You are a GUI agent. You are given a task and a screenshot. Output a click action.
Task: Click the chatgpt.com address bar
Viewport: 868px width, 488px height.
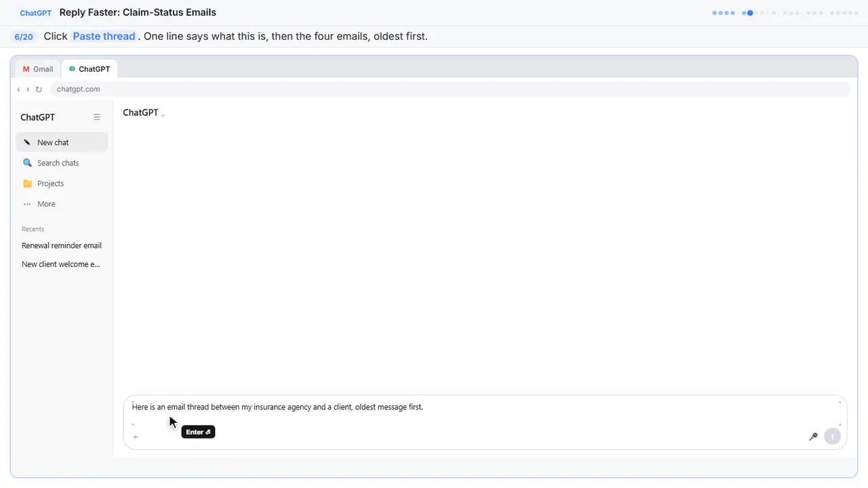point(450,89)
